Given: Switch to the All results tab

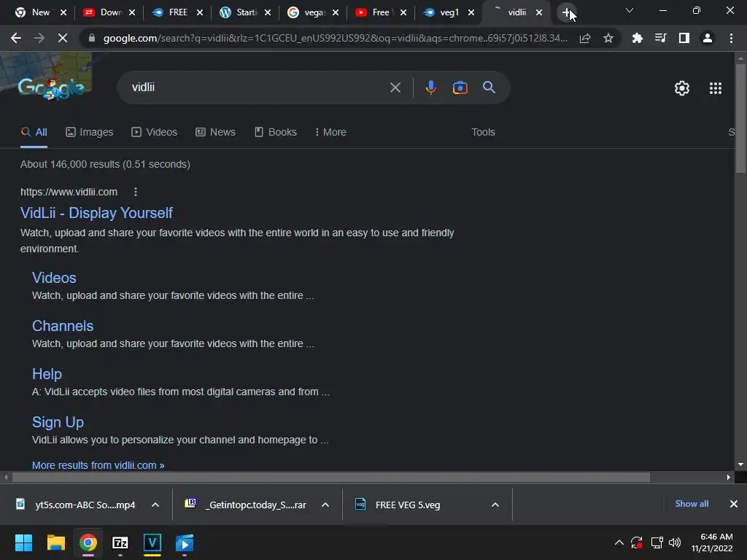Looking at the screenshot, I should click(34, 133).
